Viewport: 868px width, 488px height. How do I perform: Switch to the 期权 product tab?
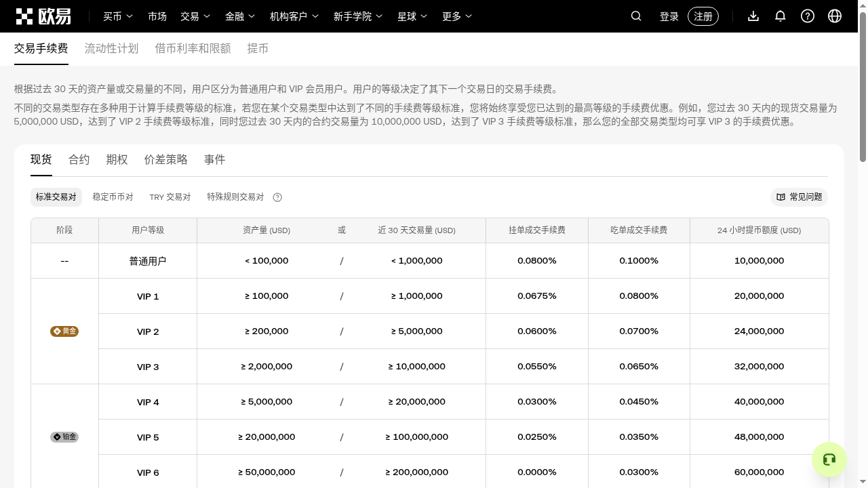click(x=117, y=160)
